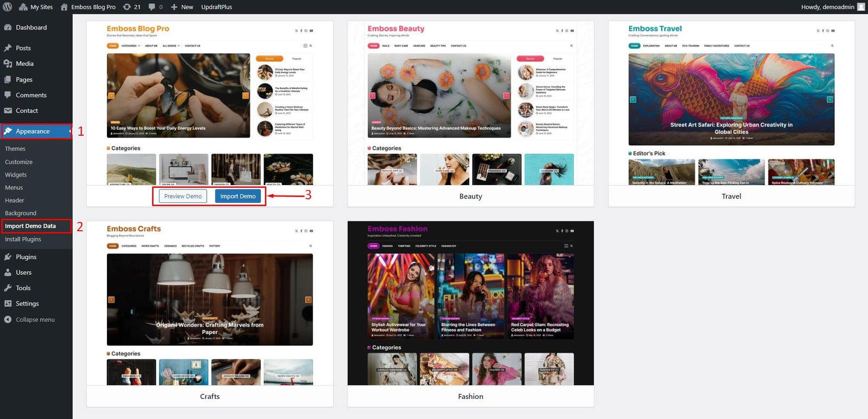This screenshot has width=868, height=419.
Task: Open the Media menu label
Action: pos(24,64)
